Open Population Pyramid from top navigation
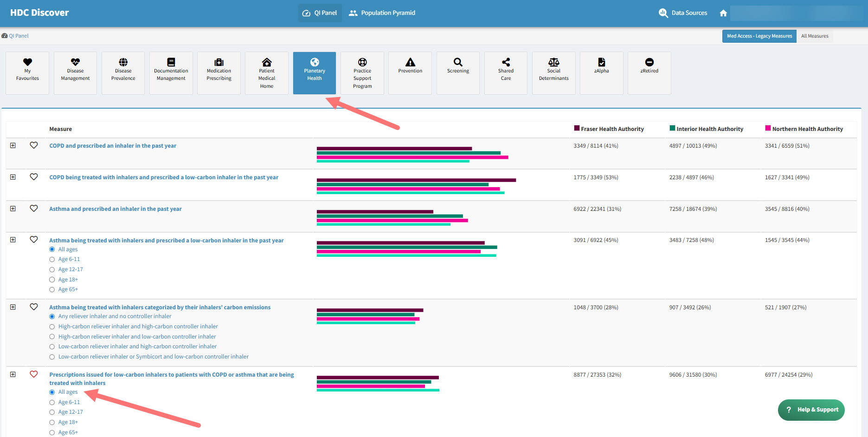 [x=382, y=13]
